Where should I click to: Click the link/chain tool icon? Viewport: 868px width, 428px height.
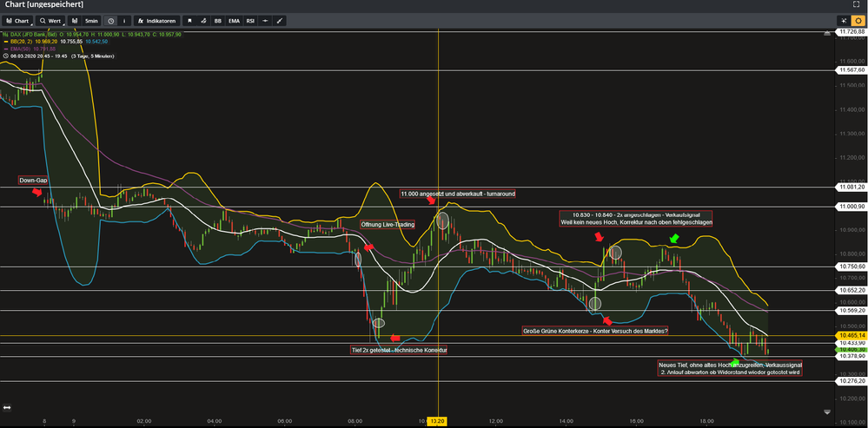tap(203, 20)
